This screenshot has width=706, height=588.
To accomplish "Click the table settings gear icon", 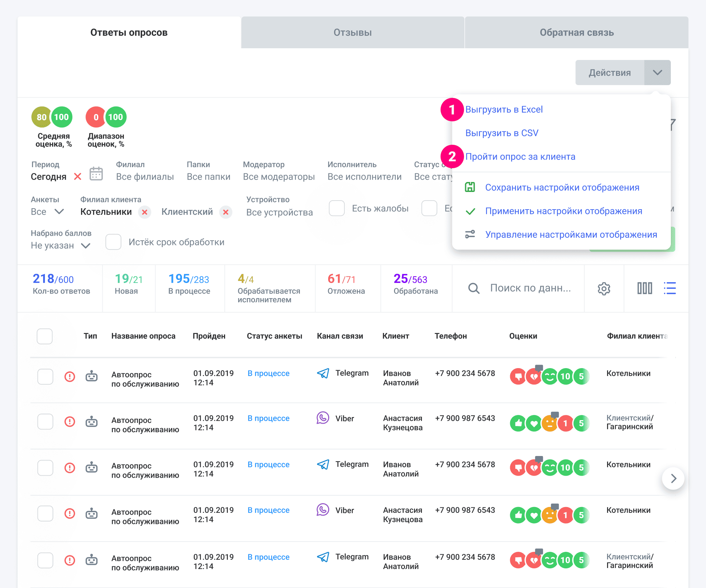I will (604, 288).
